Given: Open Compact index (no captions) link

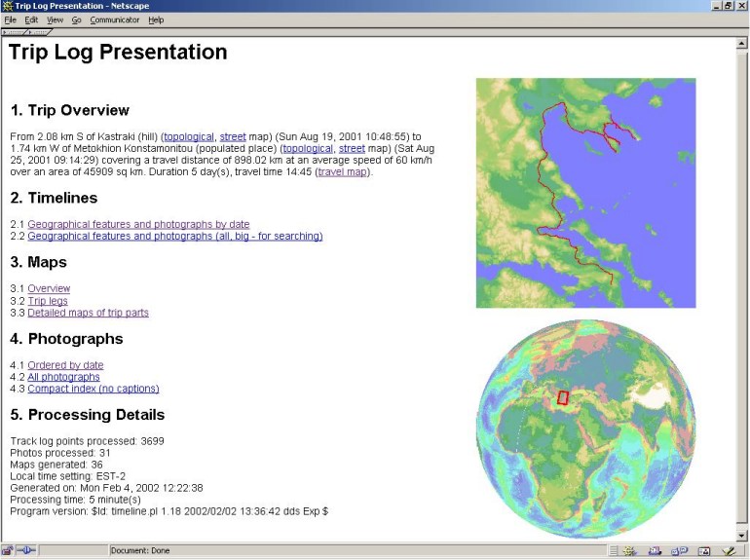Looking at the screenshot, I should pyautogui.click(x=94, y=389).
